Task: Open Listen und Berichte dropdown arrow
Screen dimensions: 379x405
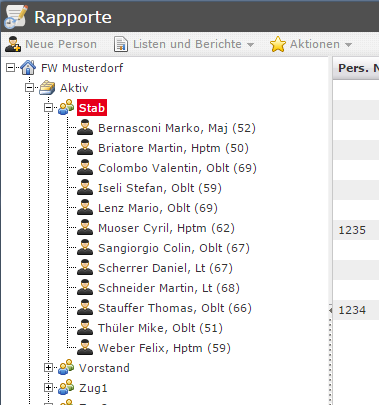Action: pos(250,45)
